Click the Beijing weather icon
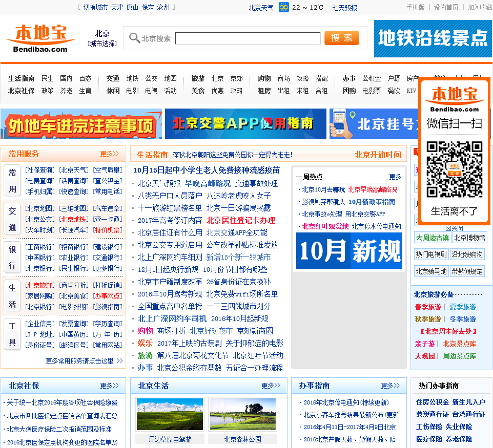Screen dimensions: 493x448 tap(283, 7)
